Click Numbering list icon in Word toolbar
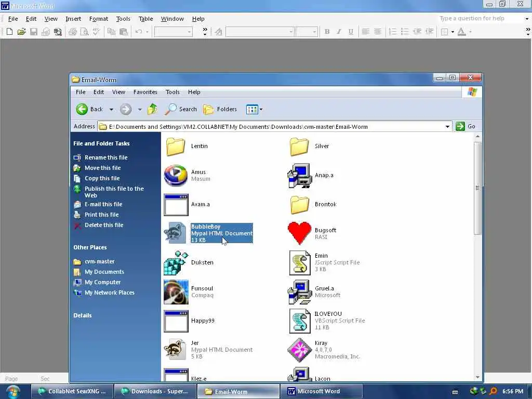This screenshot has width=532, height=399. (393, 32)
